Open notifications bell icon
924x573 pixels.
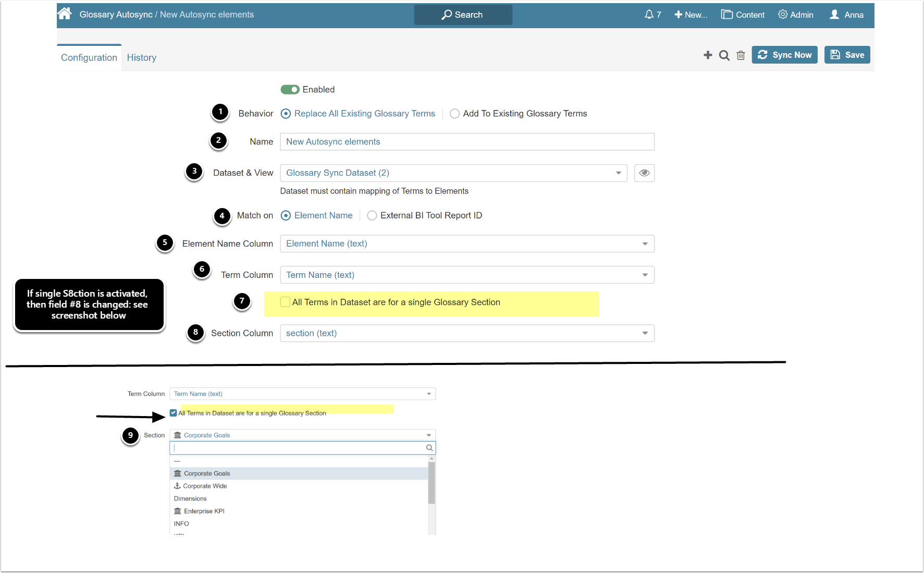649,15
